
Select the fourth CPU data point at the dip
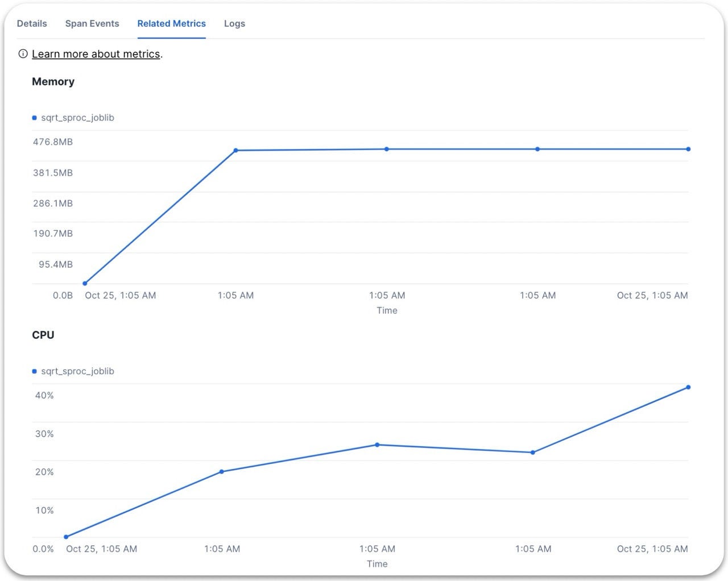coord(533,453)
